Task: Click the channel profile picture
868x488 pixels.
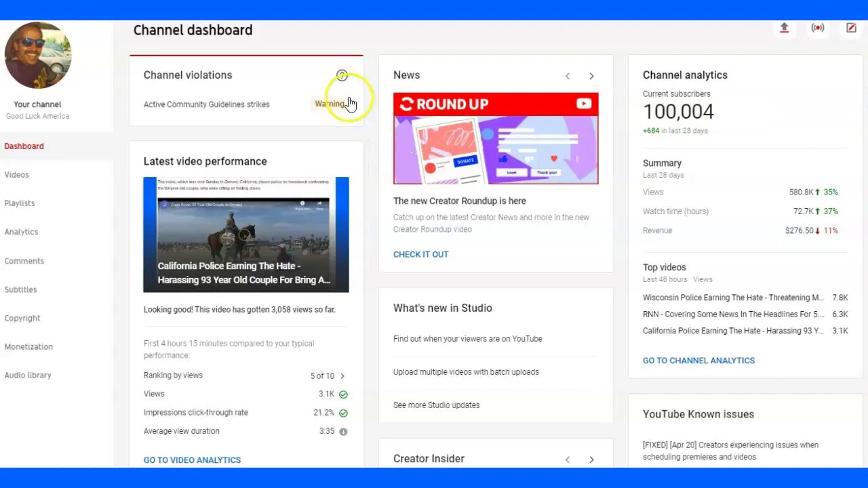Action: tap(38, 55)
